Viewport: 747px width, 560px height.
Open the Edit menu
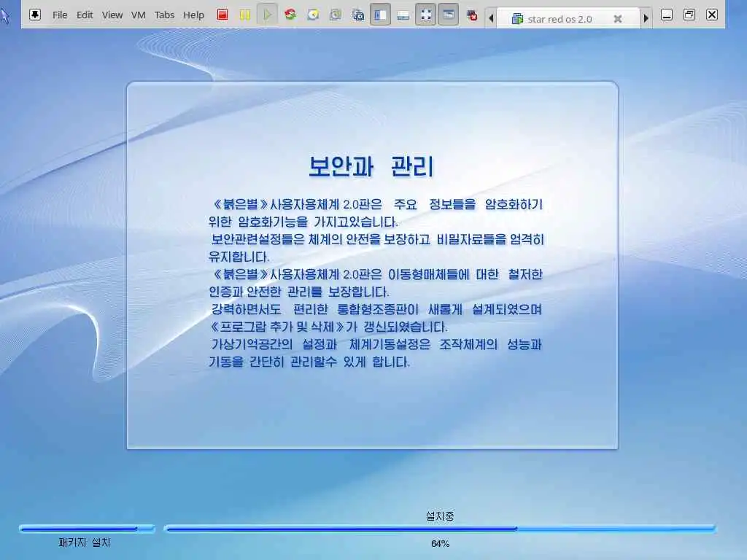click(85, 15)
